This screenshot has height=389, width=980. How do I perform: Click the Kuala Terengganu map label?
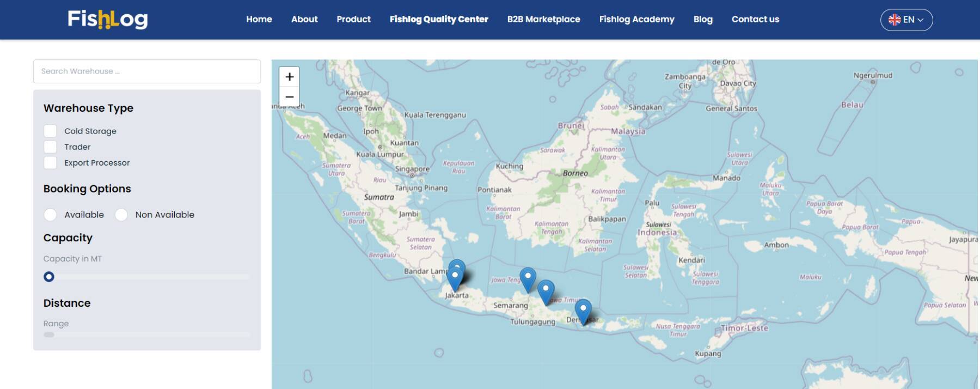(x=435, y=115)
